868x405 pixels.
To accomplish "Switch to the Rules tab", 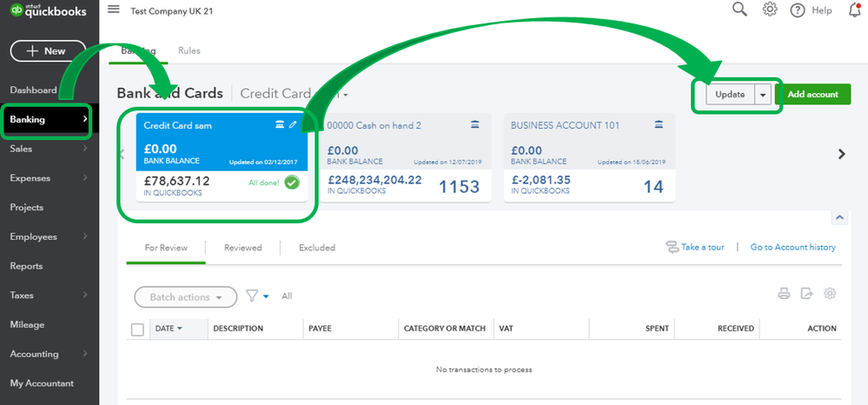I will (x=189, y=50).
